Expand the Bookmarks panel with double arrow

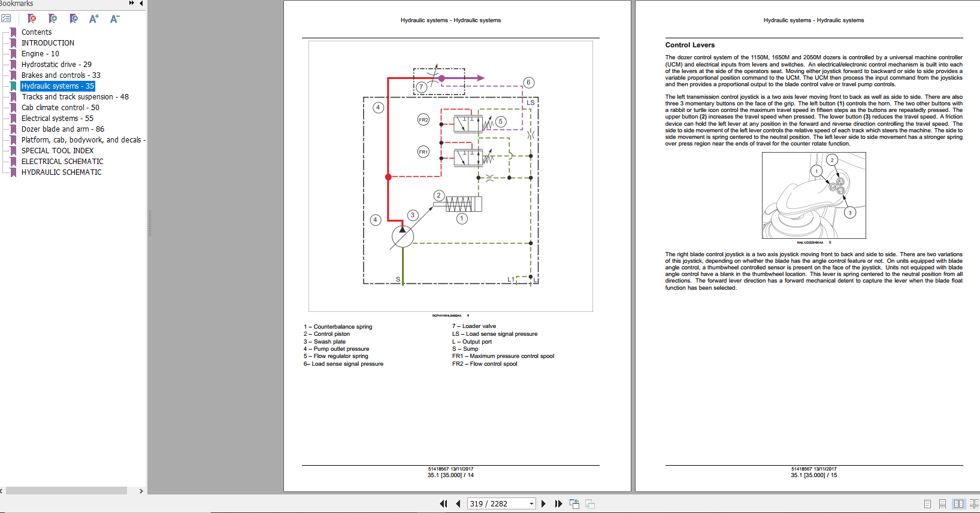[131, 4]
